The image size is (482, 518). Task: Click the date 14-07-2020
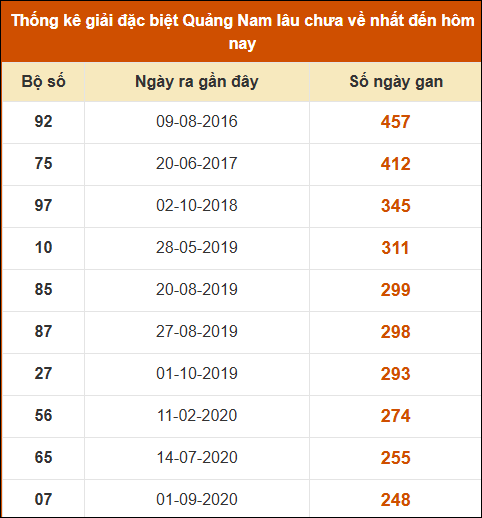(x=197, y=457)
